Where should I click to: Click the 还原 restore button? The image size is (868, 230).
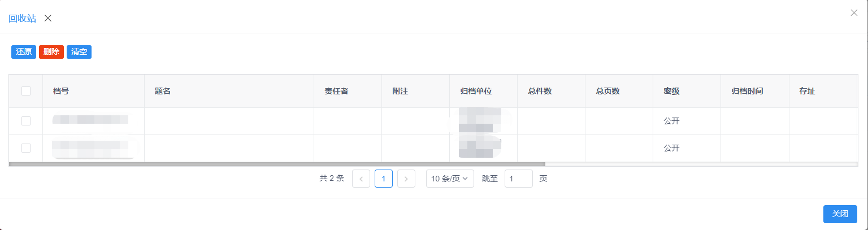pos(24,52)
